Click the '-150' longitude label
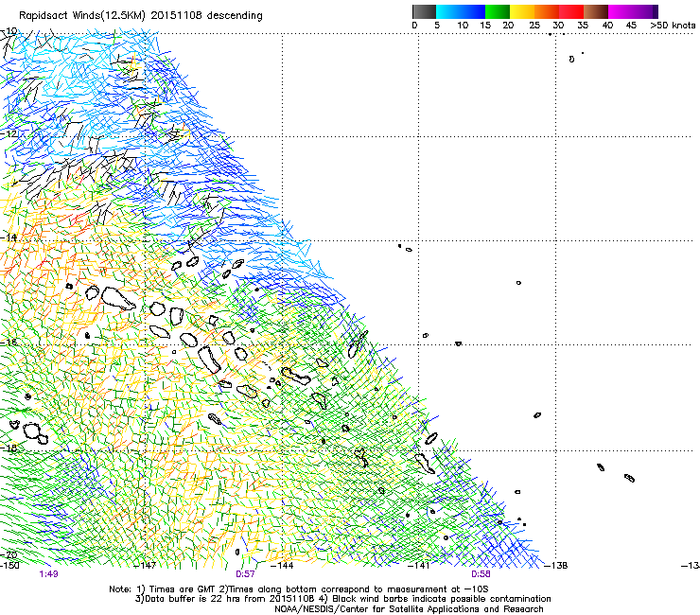 point(9,566)
